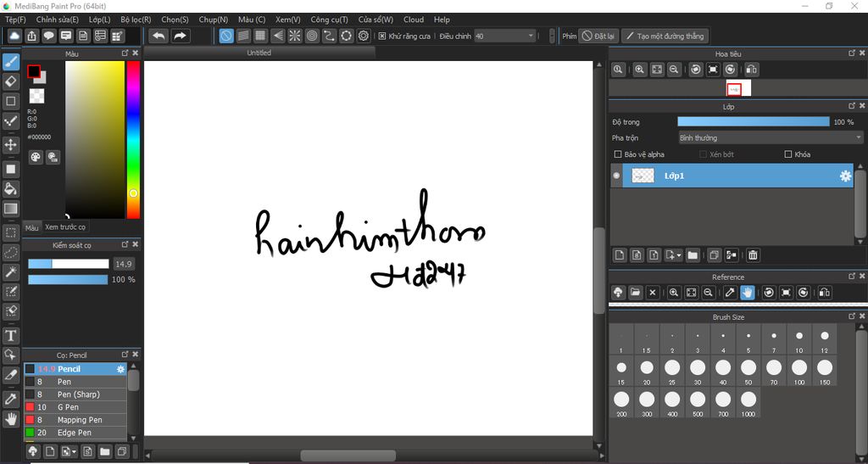Detach the Hoa tiêu panel

(851, 53)
